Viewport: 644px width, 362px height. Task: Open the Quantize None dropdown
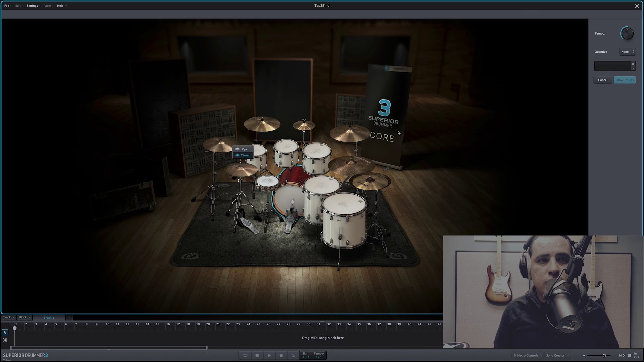(627, 52)
